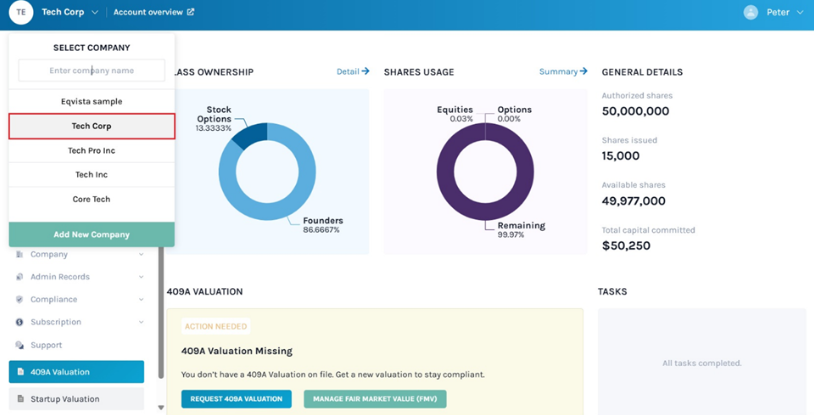
Task: Expand the Company sidebar section chevron
Action: click(x=141, y=255)
